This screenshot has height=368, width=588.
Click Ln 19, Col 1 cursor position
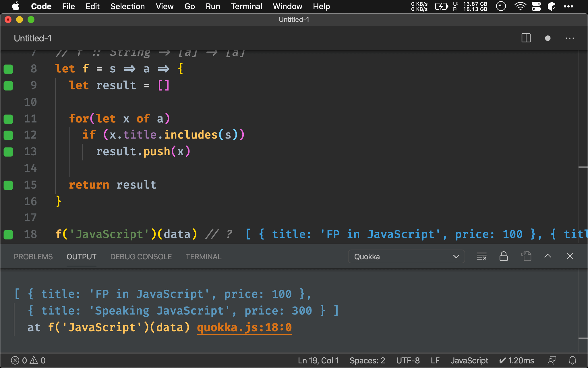[x=318, y=361]
